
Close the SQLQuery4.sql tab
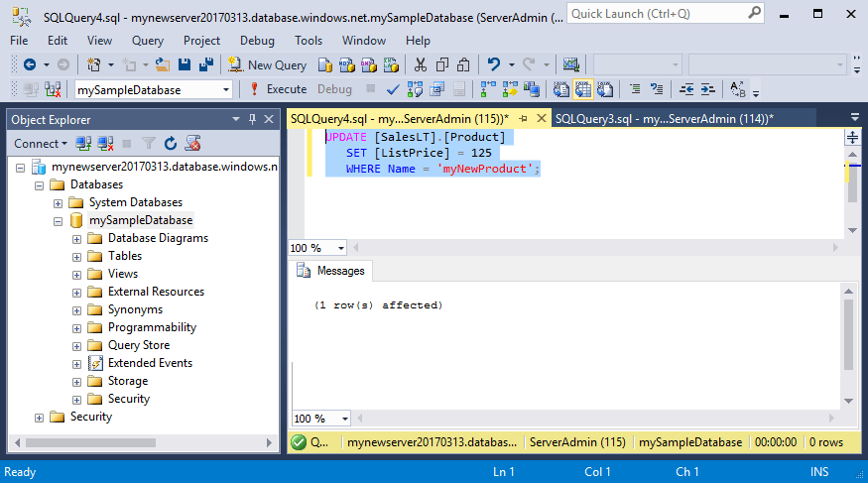pyautogui.click(x=542, y=118)
